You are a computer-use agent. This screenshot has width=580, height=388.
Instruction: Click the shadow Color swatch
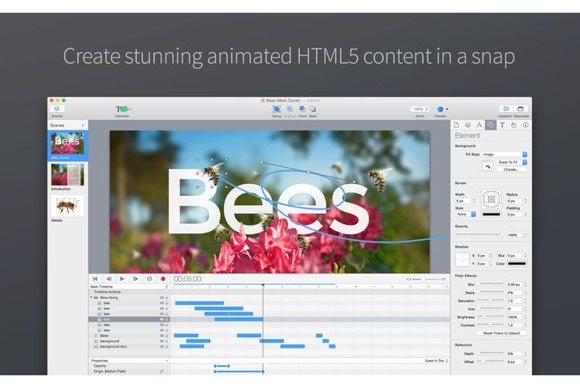point(517,264)
